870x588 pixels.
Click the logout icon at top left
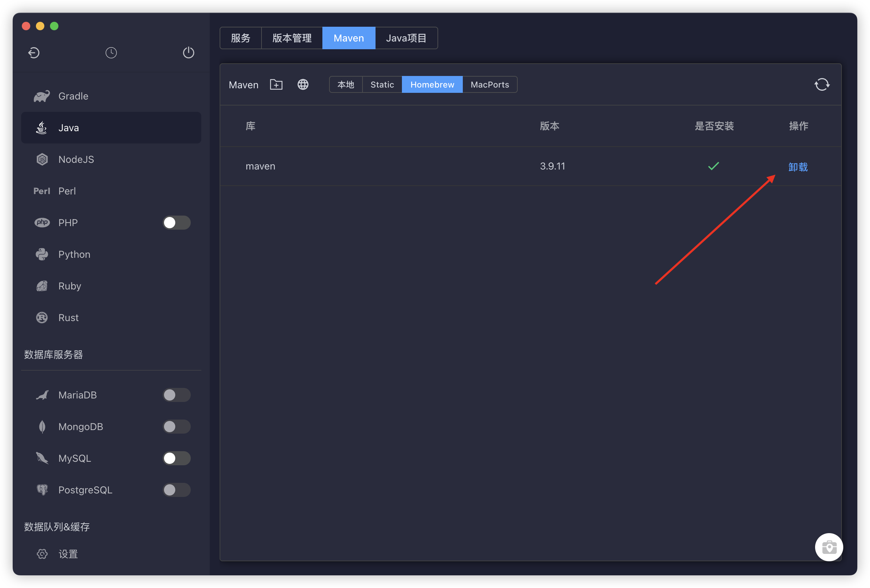click(x=34, y=53)
